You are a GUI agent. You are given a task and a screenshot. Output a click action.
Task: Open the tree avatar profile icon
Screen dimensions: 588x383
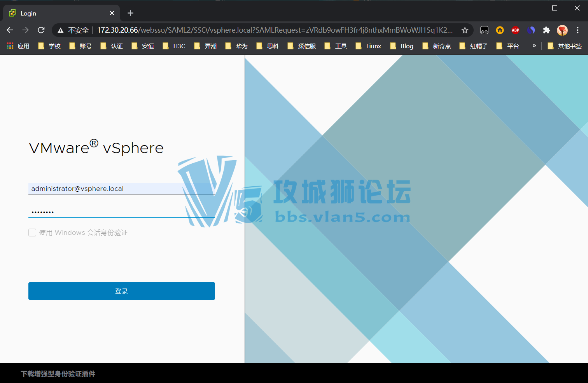pos(562,30)
